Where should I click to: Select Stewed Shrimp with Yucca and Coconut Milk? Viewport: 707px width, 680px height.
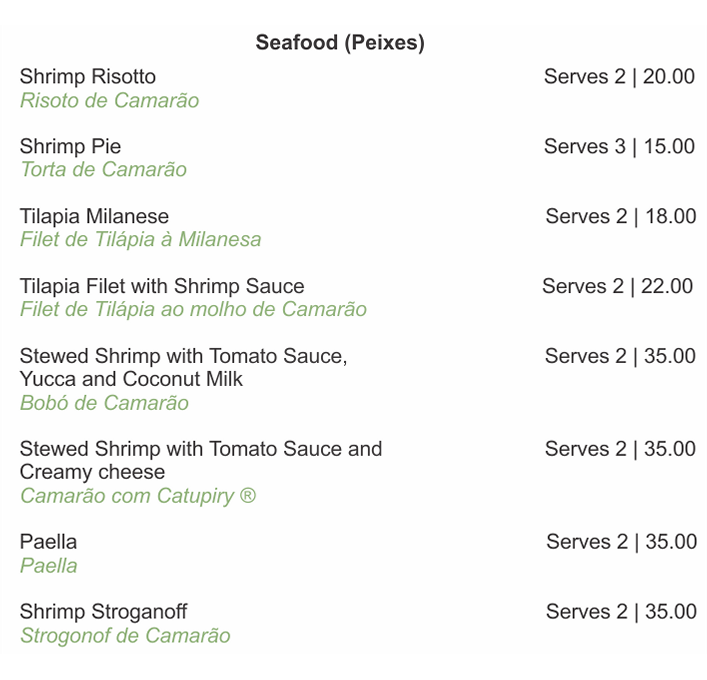coord(183,367)
